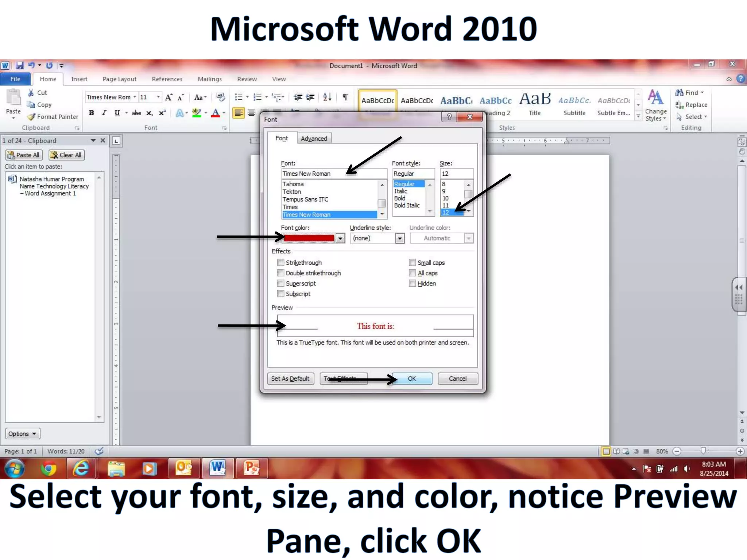Toggle Underline formatting in ribbon

click(x=117, y=113)
